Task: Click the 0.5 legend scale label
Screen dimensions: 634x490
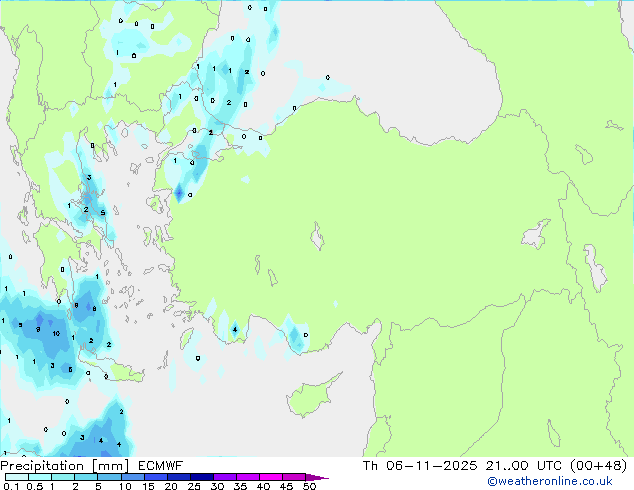Action: pyautogui.click(x=35, y=486)
